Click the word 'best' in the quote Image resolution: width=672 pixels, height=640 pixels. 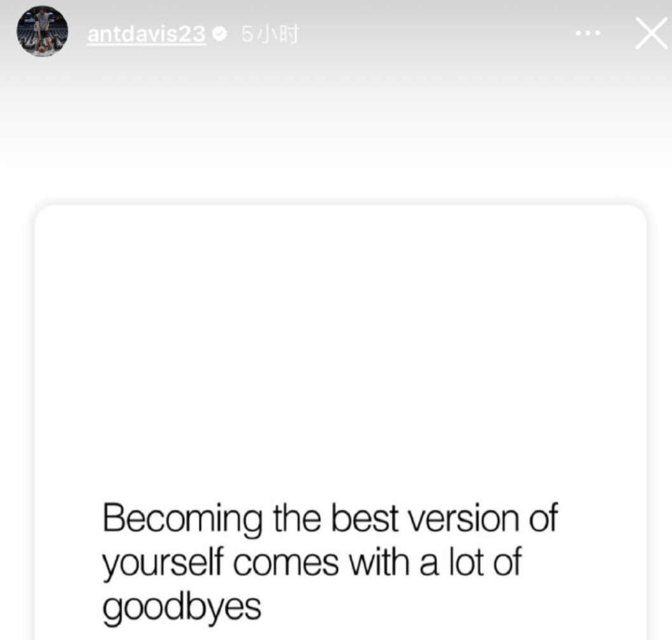click(365, 518)
